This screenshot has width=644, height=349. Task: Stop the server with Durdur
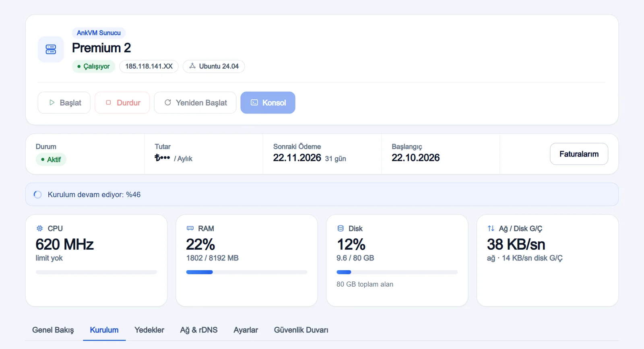(122, 103)
